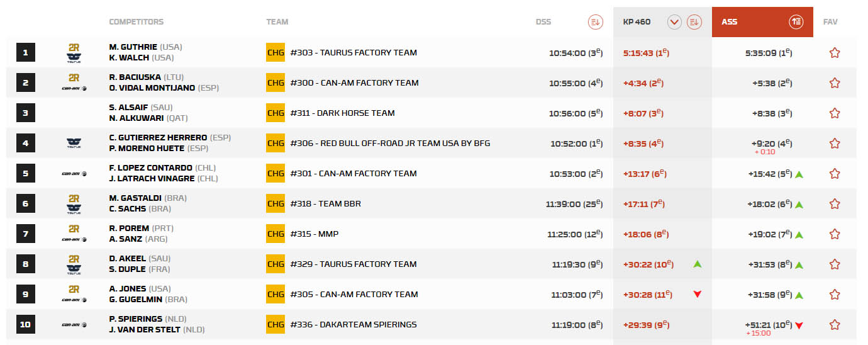Click position number 7 badge
The image size is (868, 345).
26,234
